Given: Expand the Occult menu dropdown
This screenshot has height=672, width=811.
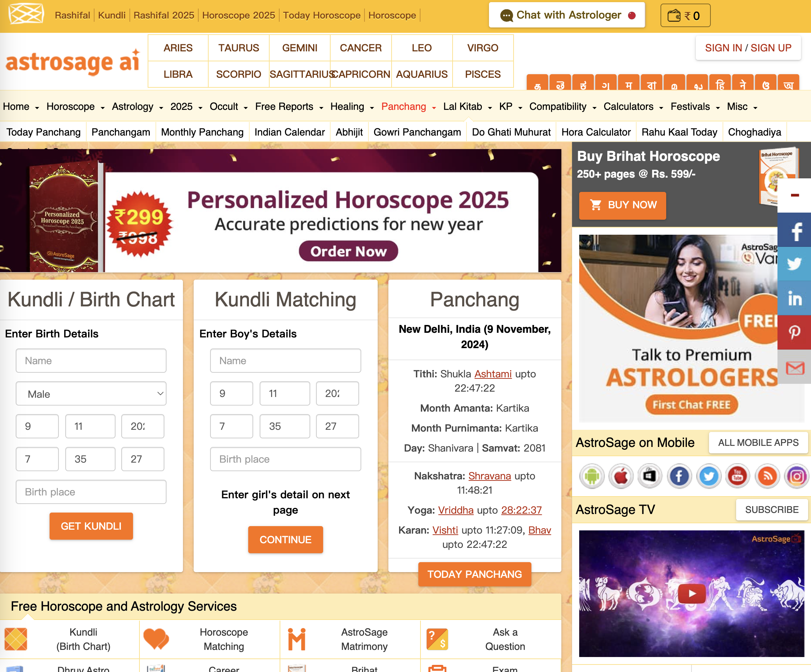Looking at the screenshot, I should pyautogui.click(x=229, y=107).
